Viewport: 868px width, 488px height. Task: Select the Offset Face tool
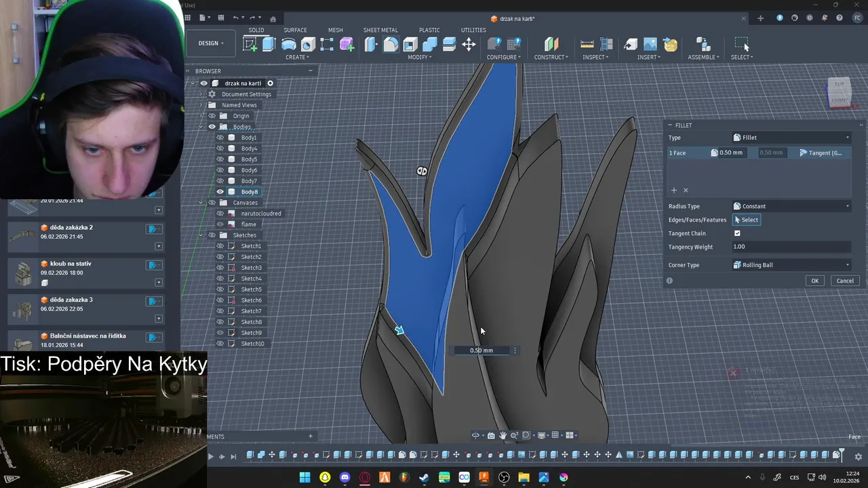tap(449, 45)
